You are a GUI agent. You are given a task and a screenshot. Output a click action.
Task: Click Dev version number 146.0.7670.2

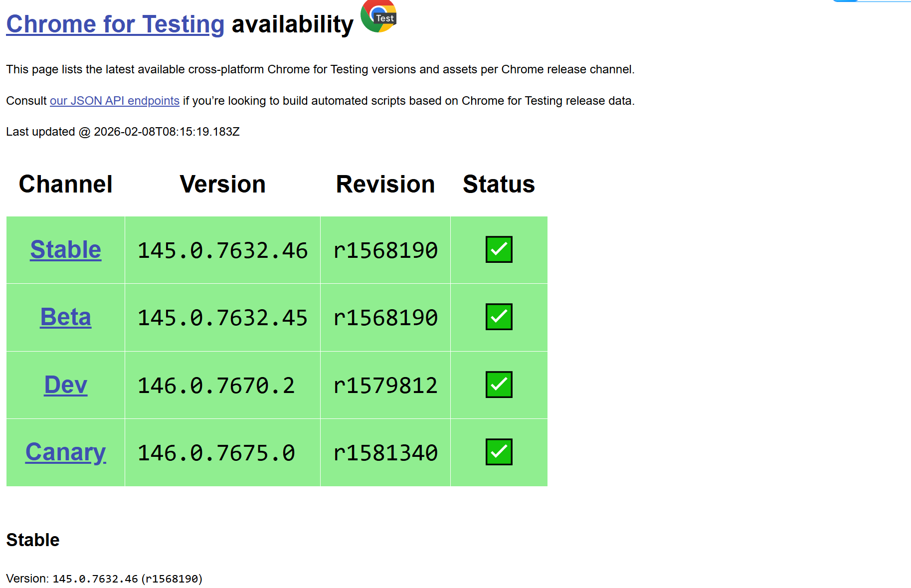point(216,386)
